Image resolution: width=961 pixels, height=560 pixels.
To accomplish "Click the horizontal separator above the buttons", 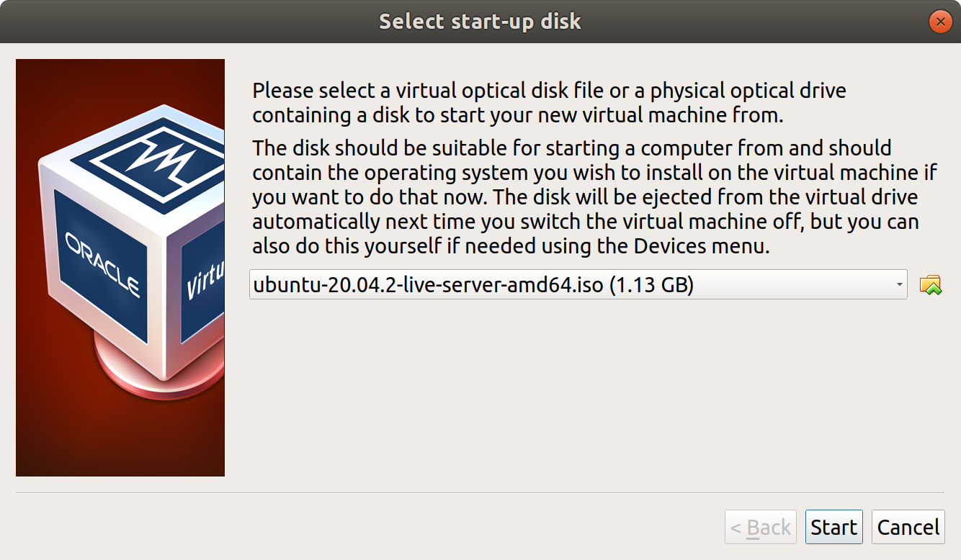I will click(480, 493).
